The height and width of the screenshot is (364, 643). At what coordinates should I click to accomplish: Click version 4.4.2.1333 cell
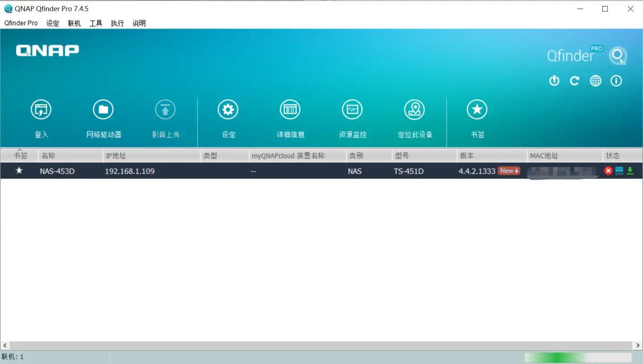coord(477,171)
